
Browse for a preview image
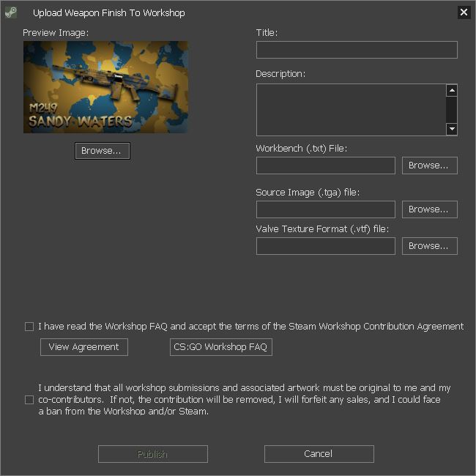pyautogui.click(x=103, y=151)
